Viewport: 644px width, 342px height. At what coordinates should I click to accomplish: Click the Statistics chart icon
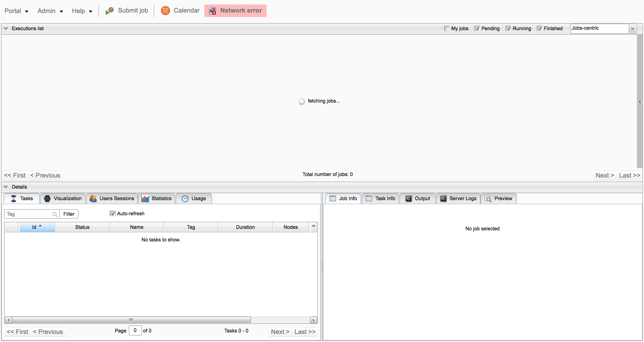[145, 198]
